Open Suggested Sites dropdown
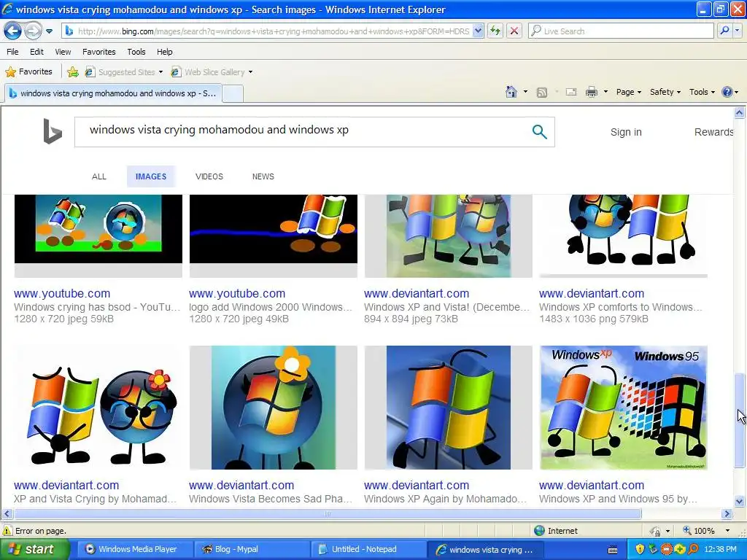 [124, 72]
